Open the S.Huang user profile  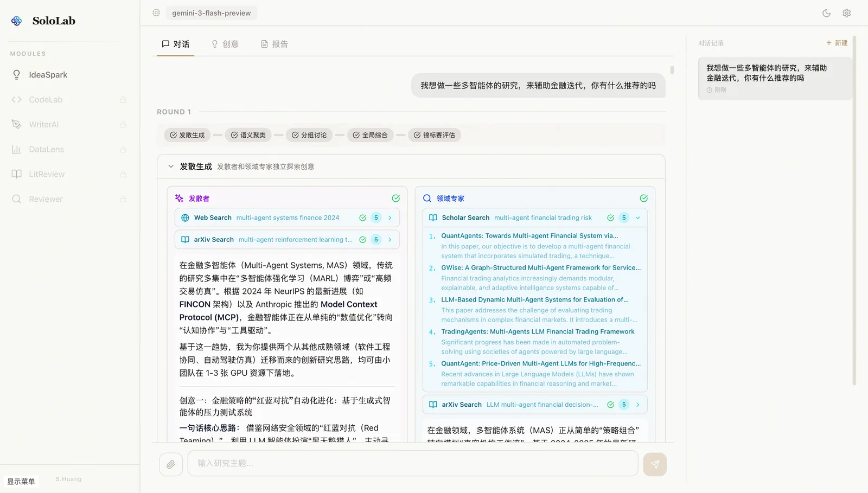(x=68, y=479)
